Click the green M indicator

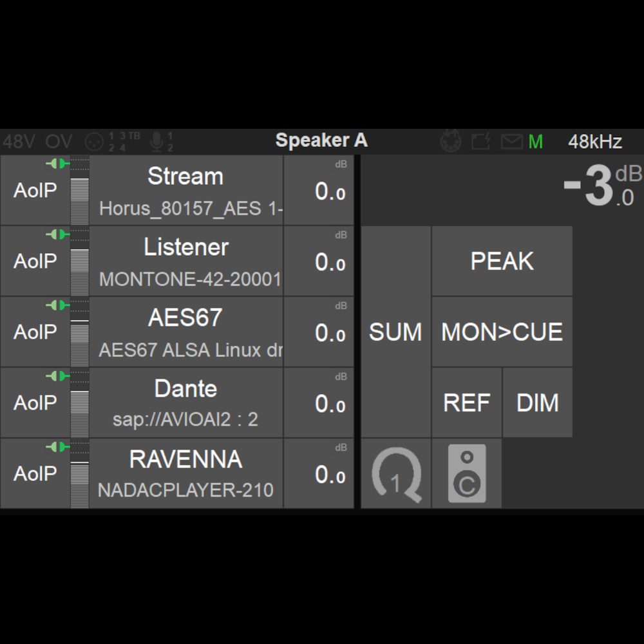[x=536, y=142]
